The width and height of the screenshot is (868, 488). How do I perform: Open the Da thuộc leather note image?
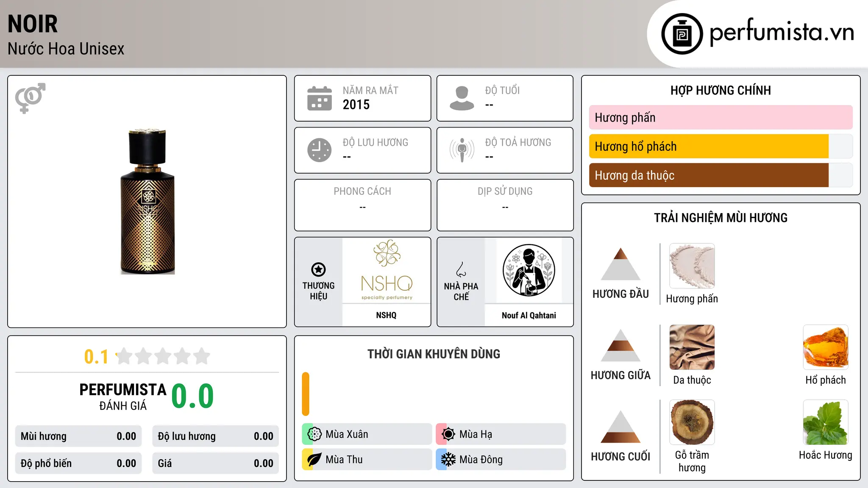tap(692, 347)
